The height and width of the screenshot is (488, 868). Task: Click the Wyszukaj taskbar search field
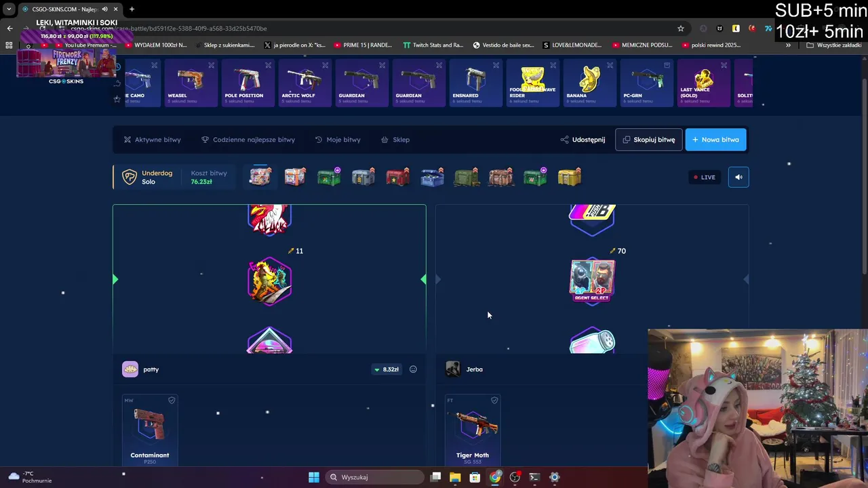376,477
